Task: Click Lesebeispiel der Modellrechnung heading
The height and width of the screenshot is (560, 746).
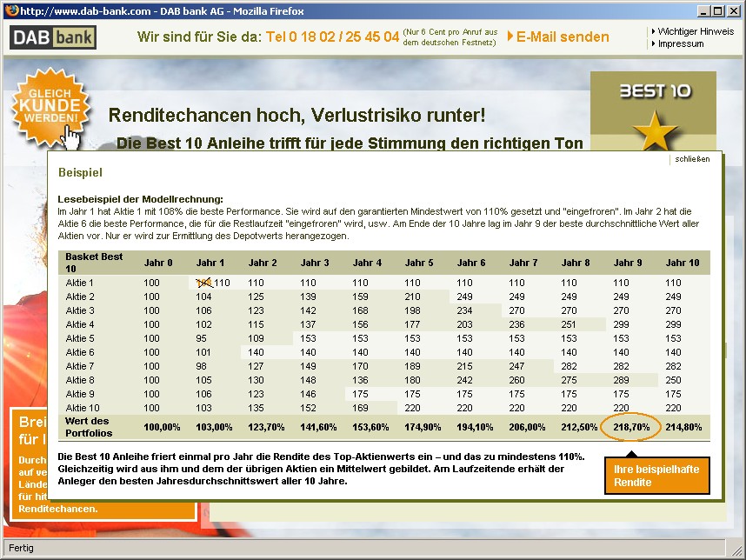Action: pos(140,199)
